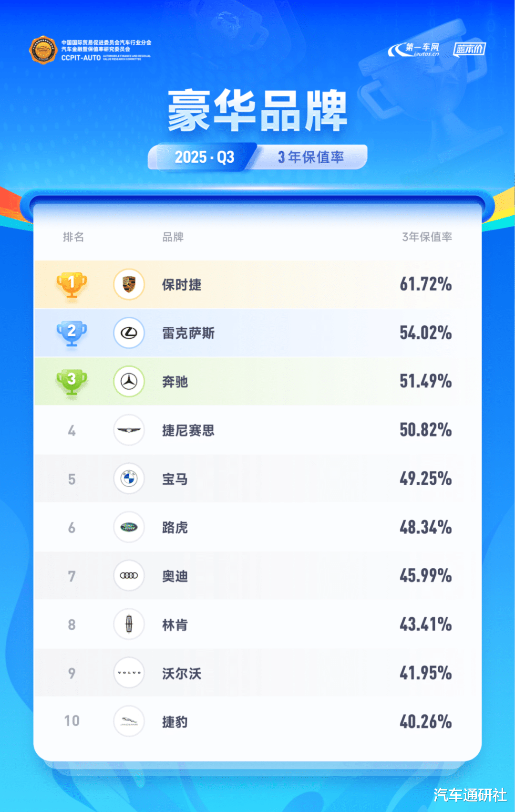
Task: Click the CCPIT-AUTO organization badge logo
Action: coord(43,50)
